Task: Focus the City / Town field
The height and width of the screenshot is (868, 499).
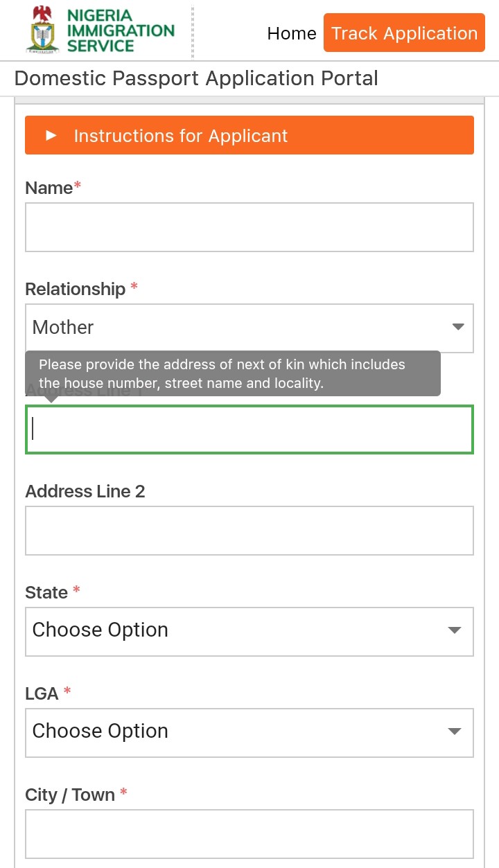Action: (249, 834)
